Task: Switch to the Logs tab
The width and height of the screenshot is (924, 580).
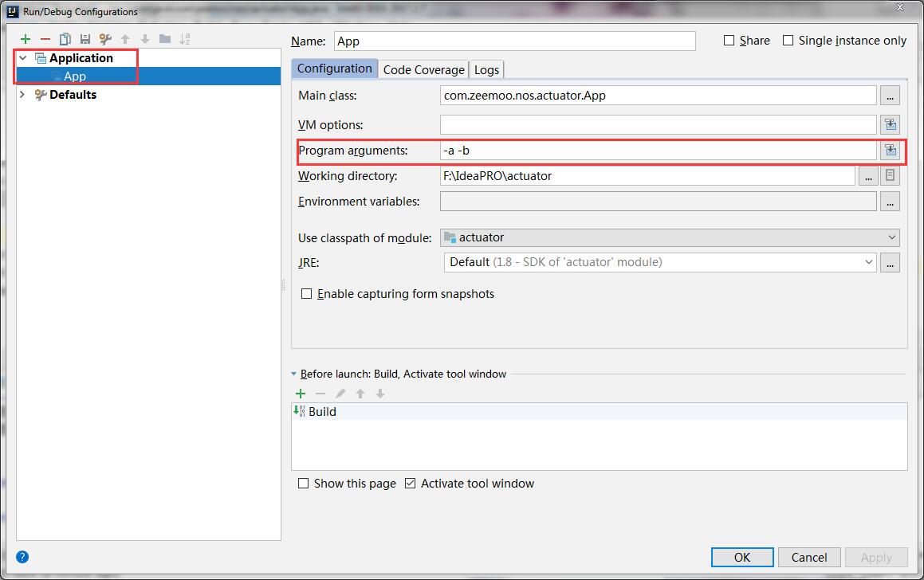Action: pyautogui.click(x=487, y=69)
